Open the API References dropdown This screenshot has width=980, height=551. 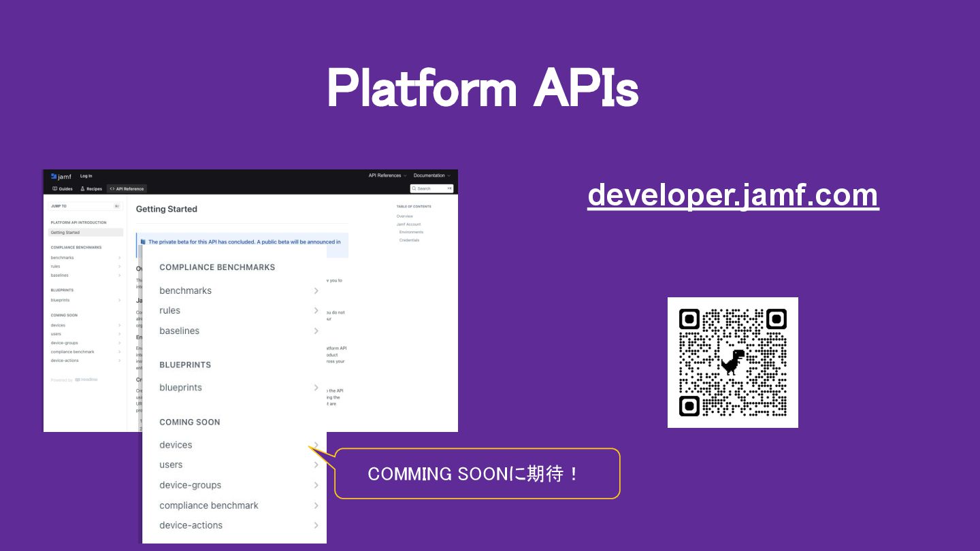(x=388, y=176)
